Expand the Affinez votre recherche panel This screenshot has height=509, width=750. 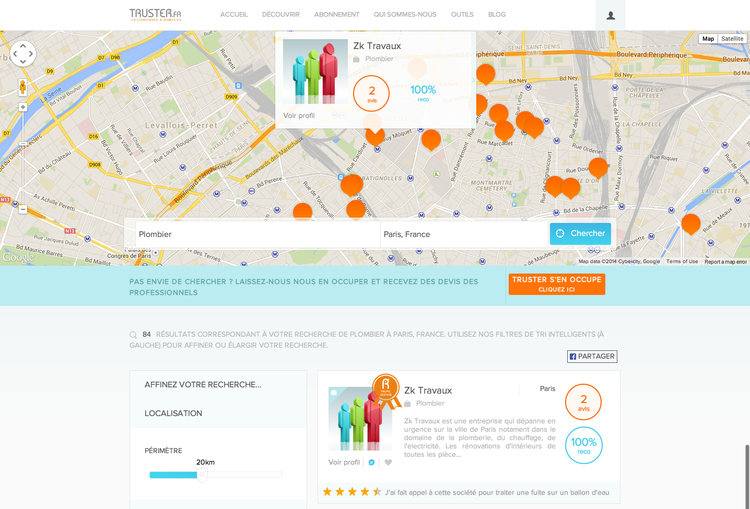[203, 384]
